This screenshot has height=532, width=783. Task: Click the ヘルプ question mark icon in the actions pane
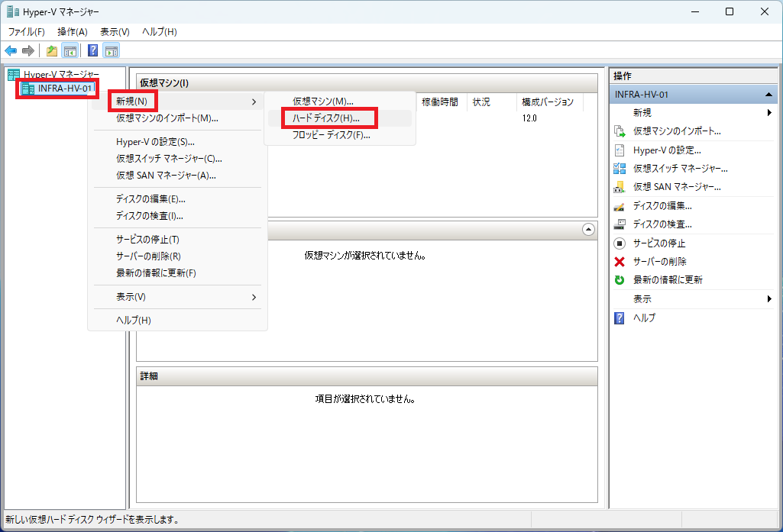620,318
